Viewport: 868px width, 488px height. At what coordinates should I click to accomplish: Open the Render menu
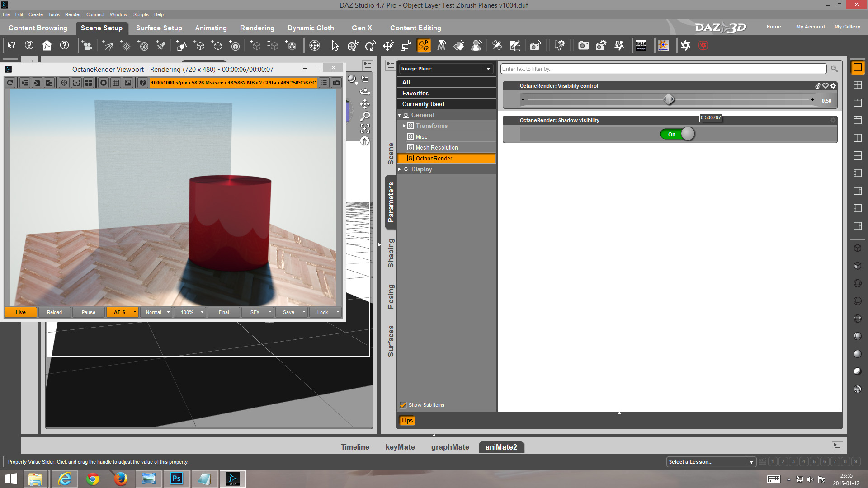pyautogui.click(x=72, y=14)
